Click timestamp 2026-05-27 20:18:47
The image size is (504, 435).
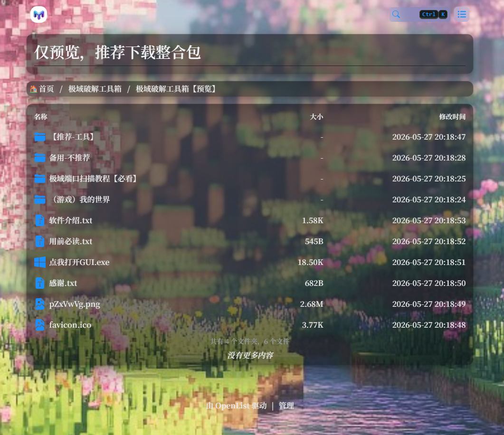429,137
